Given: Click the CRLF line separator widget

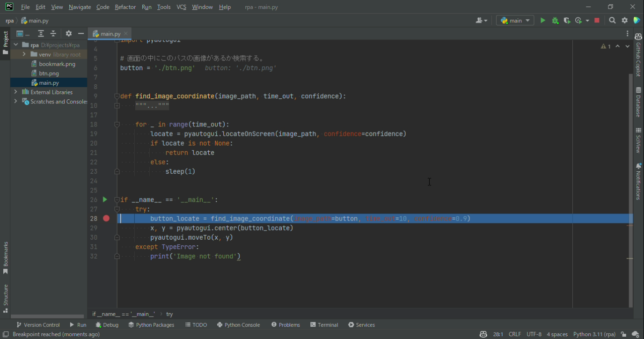Looking at the screenshot, I should pyautogui.click(x=514, y=334).
